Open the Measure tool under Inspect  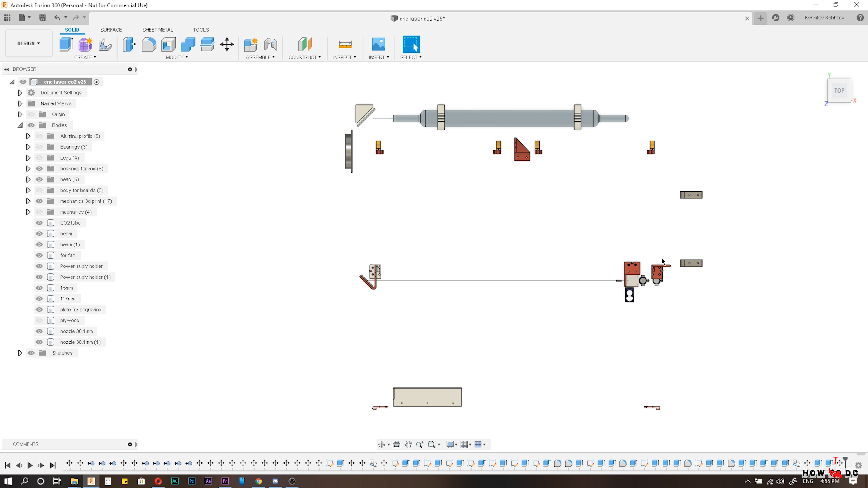(345, 44)
